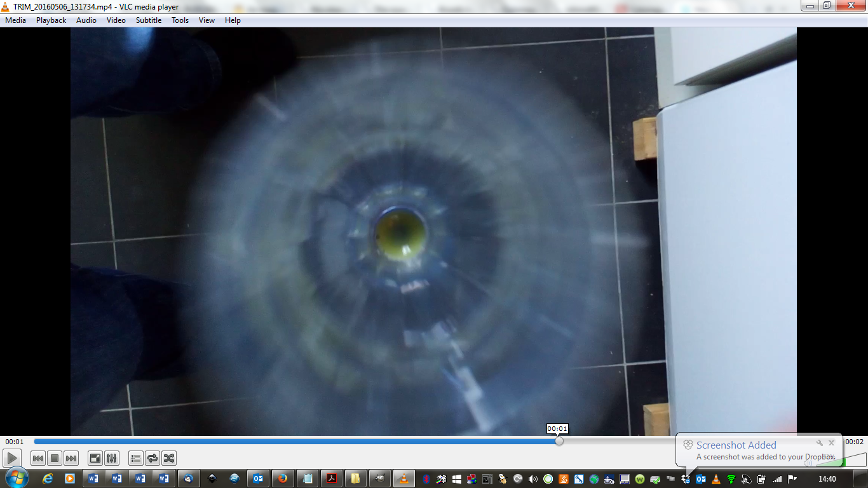Screen dimensions: 868x488
Task: Switch to the GIMP taskbar window
Action: pos(379,478)
